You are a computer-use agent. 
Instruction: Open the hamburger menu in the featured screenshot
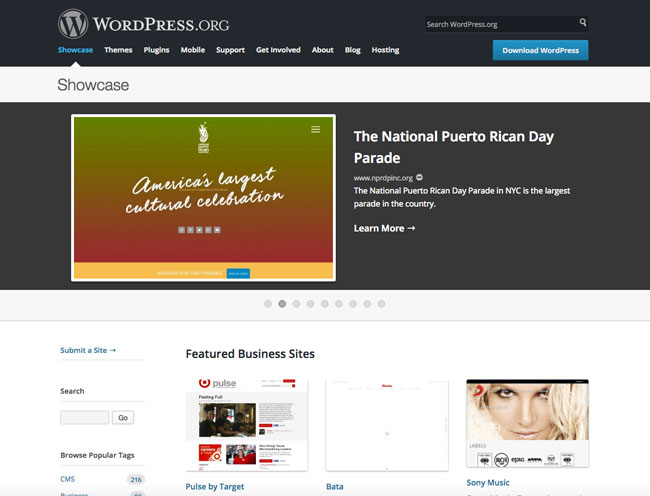[x=315, y=130]
